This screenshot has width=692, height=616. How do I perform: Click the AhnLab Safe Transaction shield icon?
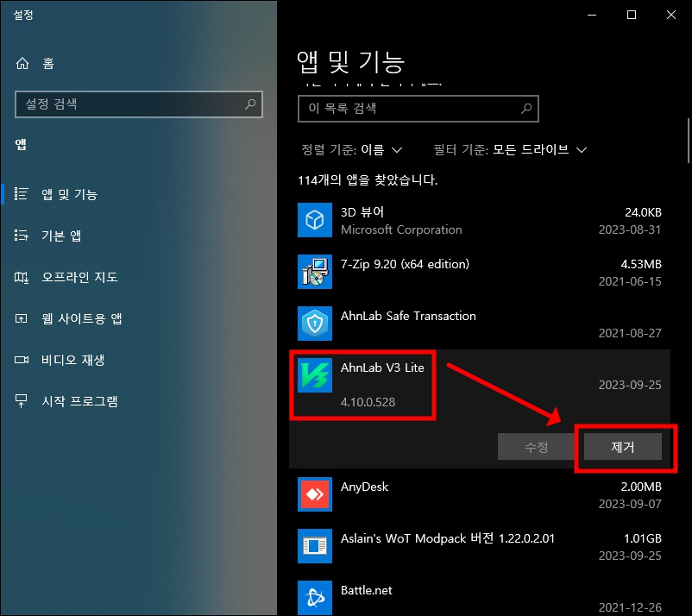[315, 323]
